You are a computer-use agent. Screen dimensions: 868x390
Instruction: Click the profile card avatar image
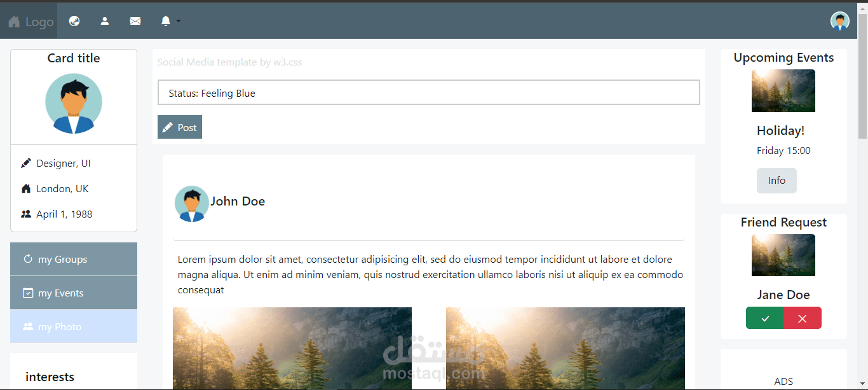[x=74, y=103]
